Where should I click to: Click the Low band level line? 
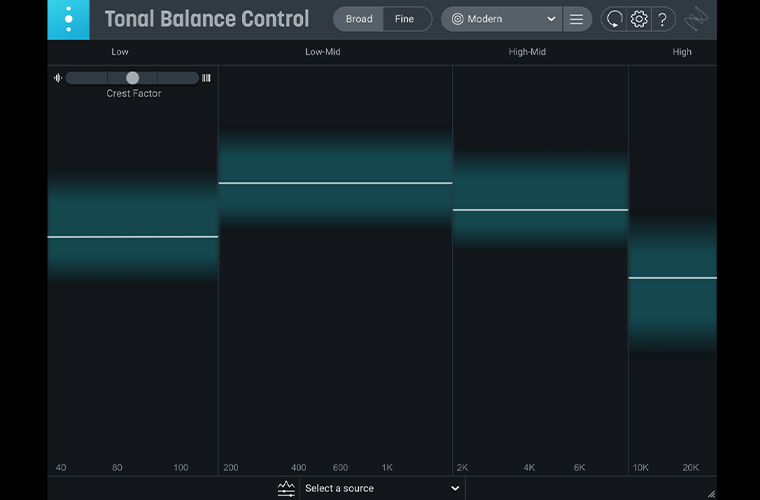pos(133,237)
